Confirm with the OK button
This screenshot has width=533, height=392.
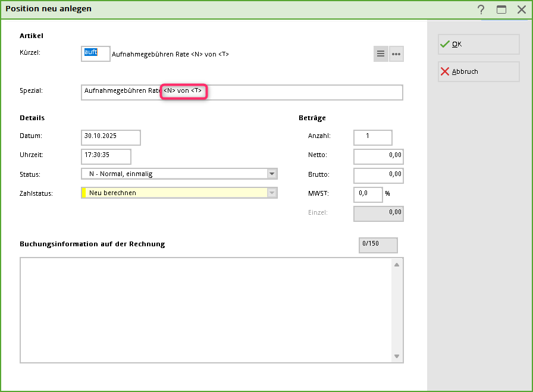tap(478, 45)
